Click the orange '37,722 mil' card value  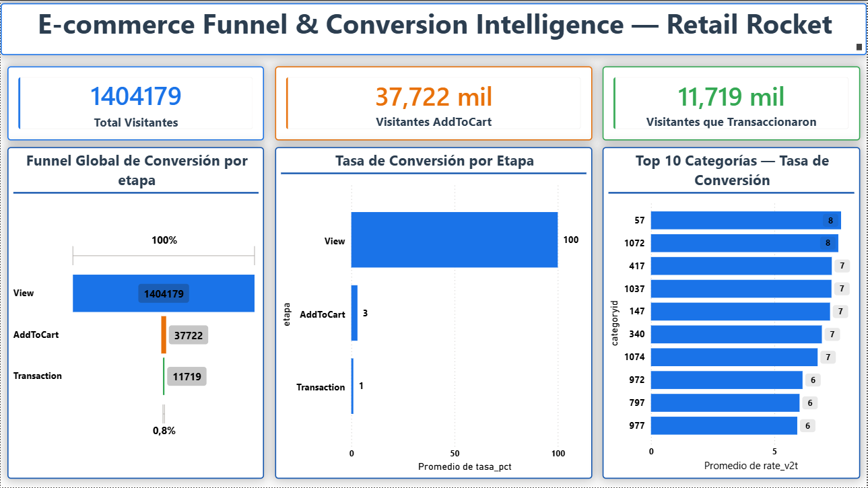tap(434, 96)
